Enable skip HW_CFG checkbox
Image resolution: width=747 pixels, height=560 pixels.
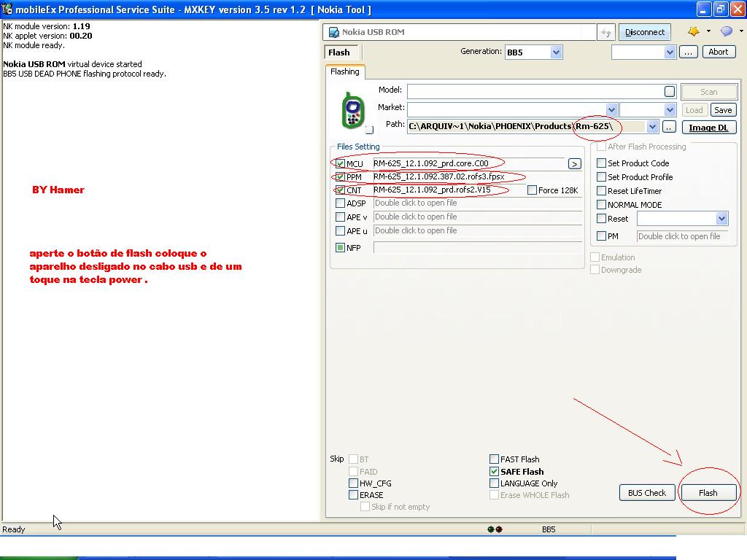pyautogui.click(x=353, y=483)
